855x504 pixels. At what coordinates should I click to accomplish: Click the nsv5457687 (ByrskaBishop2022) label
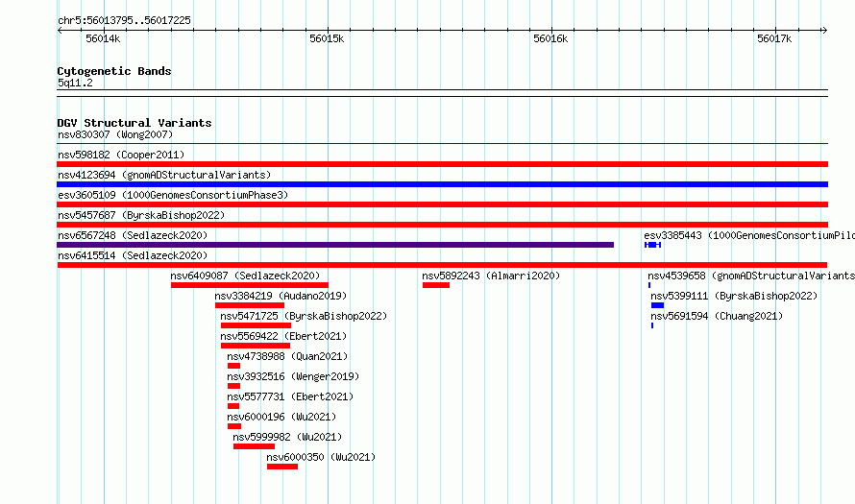(141, 215)
